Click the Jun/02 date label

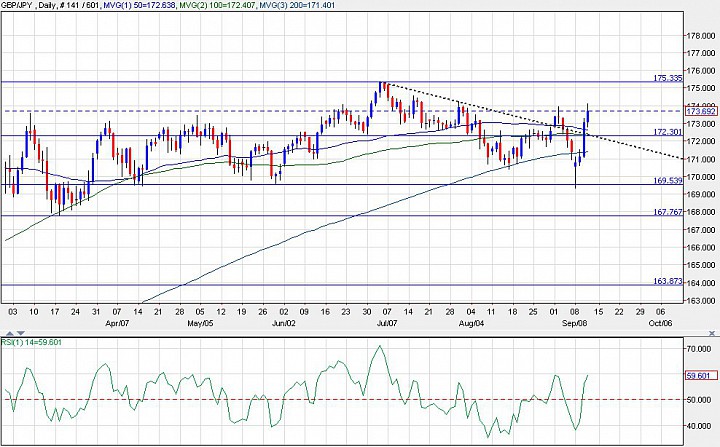(284, 323)
